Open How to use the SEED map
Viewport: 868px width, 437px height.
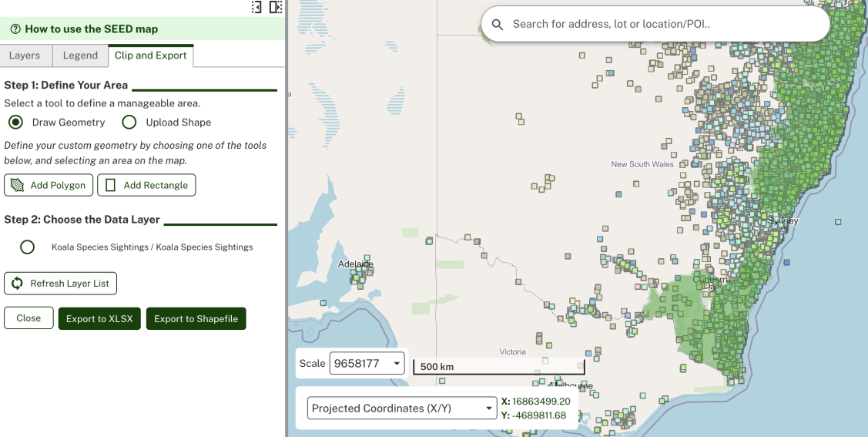tap(142, 29)
